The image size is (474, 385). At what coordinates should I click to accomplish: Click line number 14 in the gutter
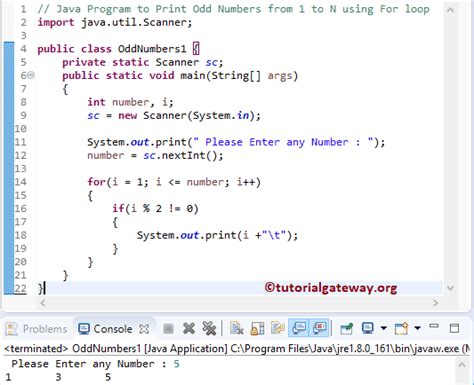tap(20, 182)
